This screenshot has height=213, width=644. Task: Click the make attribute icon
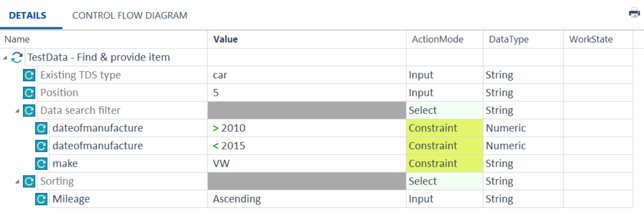pyautogui.click(x=41, y=164)
